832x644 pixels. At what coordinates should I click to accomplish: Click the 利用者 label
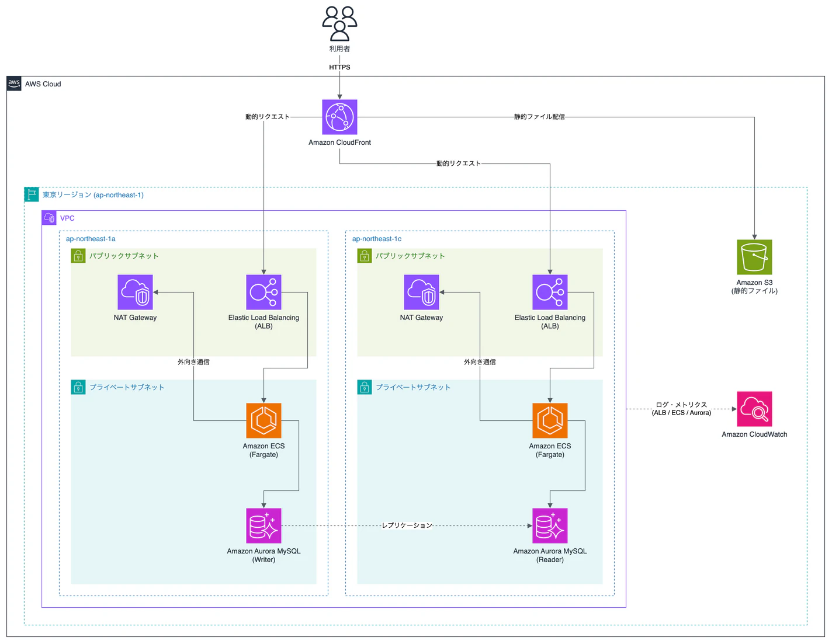tap(339, 49)
